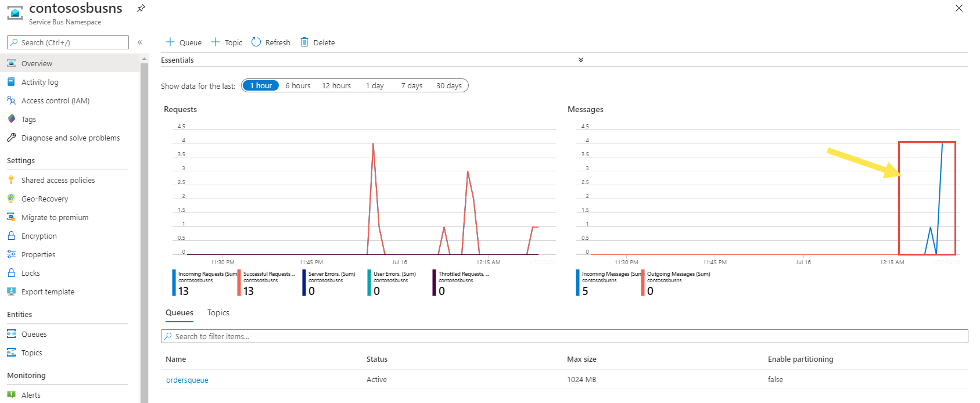The height and width of the screenshot is (403, 980).
Task: Collapse the left sidebar menu
Action: (140, 42)
